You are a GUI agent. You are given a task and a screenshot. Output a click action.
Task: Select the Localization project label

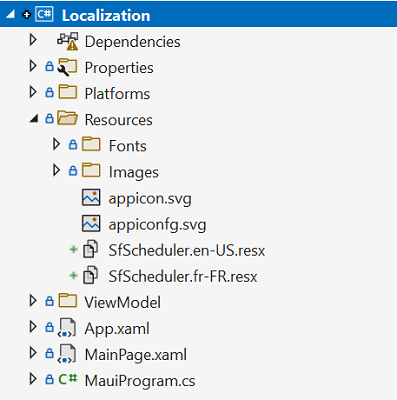pyautogui.click(x=106, y=16)
